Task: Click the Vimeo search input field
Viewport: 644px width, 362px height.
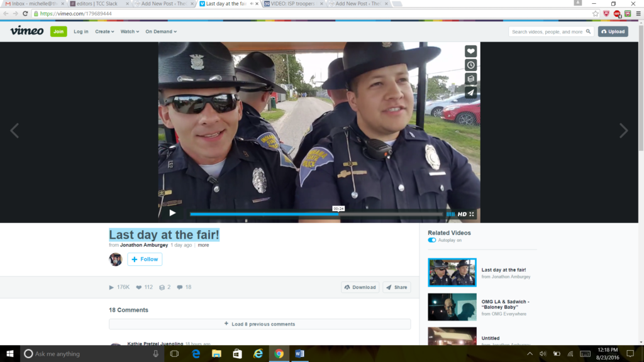Action: pyautogui.click(x=547, y=31)
